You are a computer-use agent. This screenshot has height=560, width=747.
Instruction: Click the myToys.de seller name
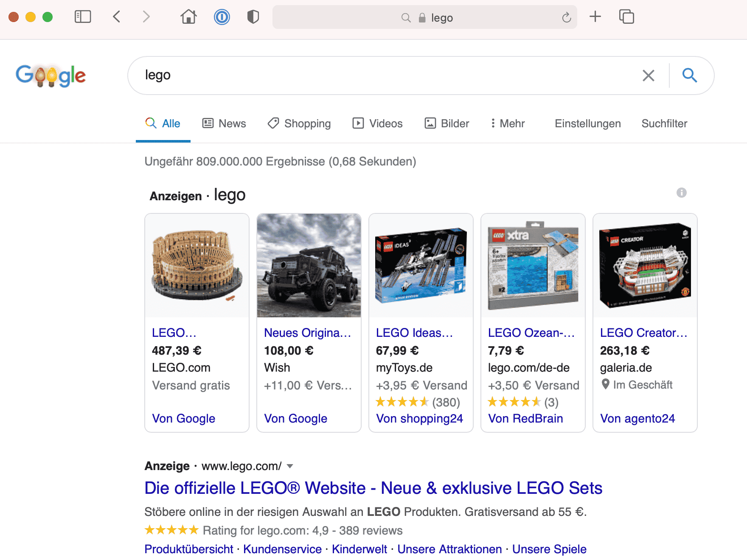coord(404,367)
